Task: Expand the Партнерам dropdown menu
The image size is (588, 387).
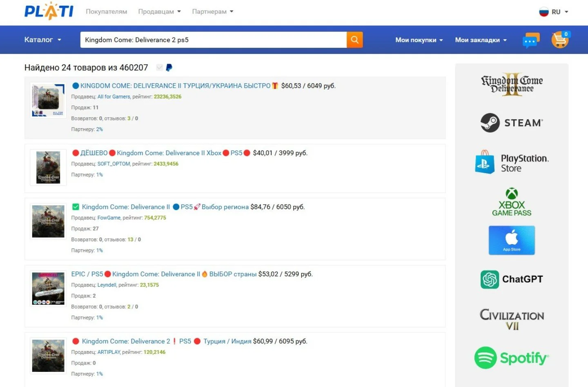Action: [x=213, y=11]
